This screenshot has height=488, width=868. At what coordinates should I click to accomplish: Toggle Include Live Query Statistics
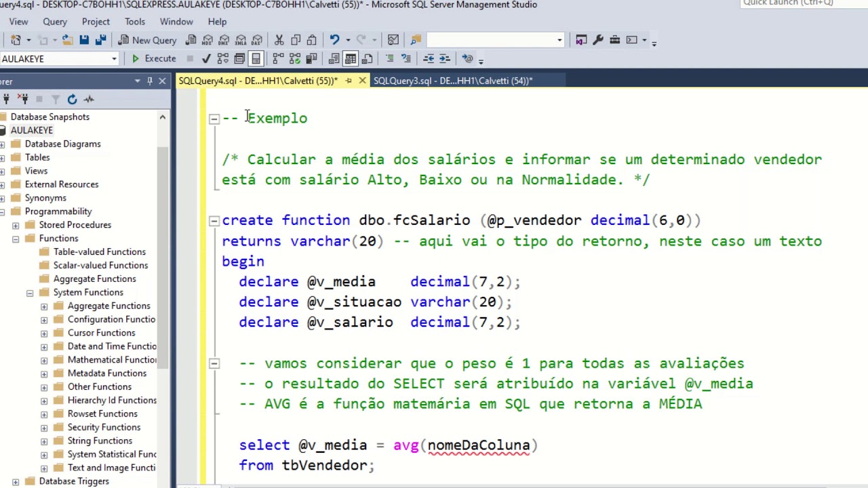pos(295,58)
